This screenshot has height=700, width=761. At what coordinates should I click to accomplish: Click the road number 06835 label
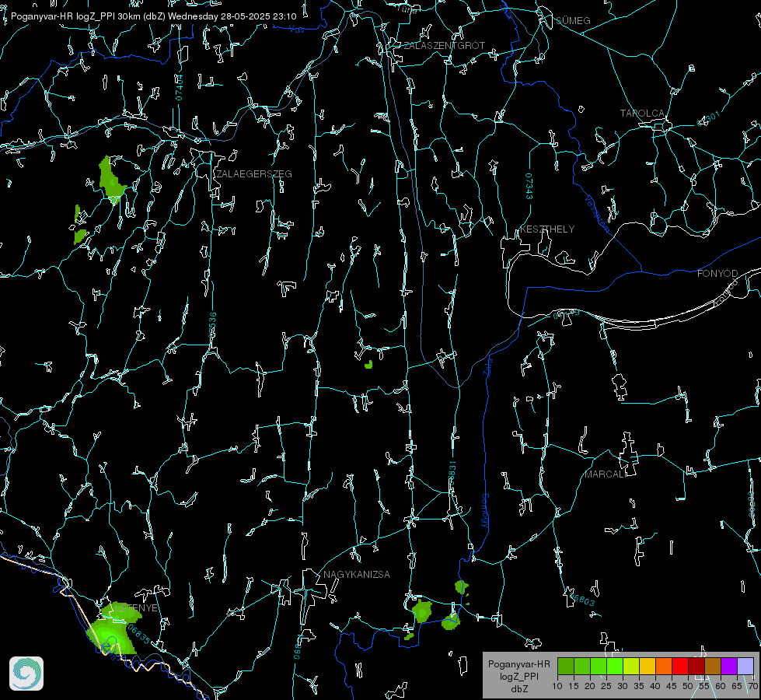pos(139,635)
